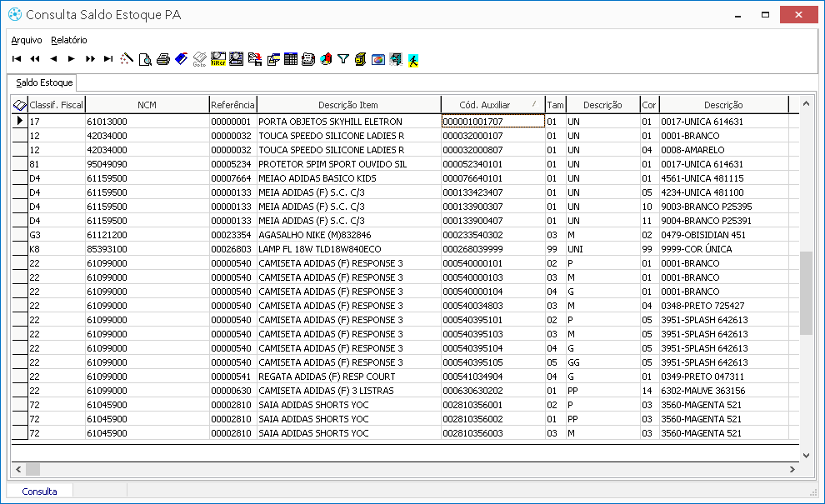825x504 pixels.
Task: Click the running man icon
Action: (x=413, y=60)
